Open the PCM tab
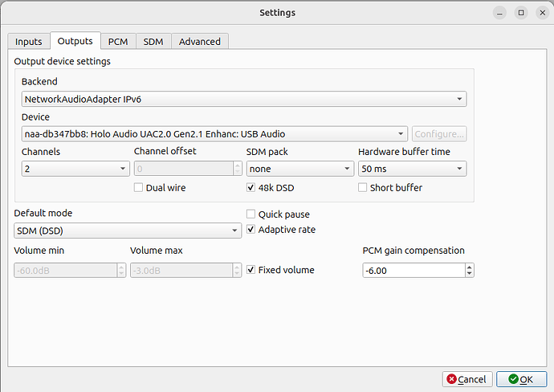 pos(118,41)
